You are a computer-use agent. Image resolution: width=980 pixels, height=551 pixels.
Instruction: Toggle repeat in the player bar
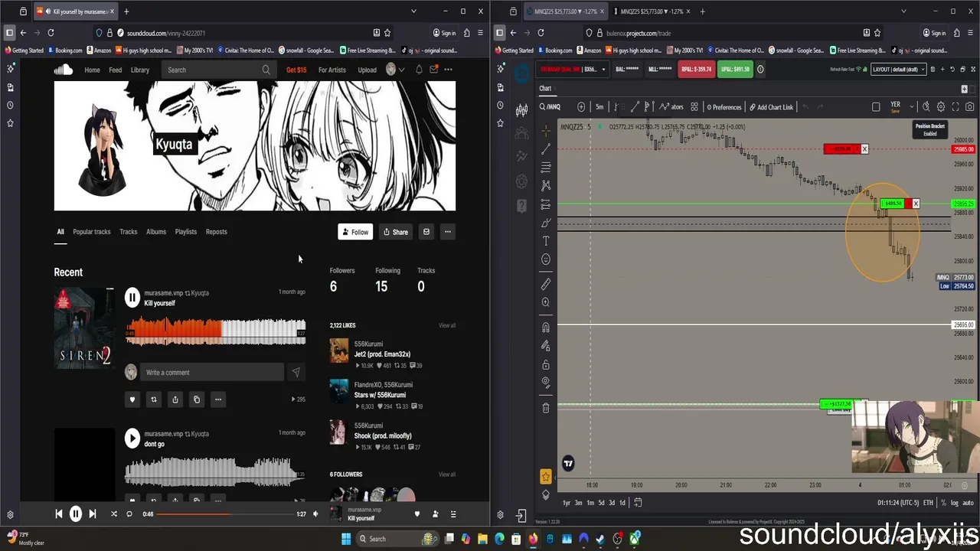click(x=129, y=514)
